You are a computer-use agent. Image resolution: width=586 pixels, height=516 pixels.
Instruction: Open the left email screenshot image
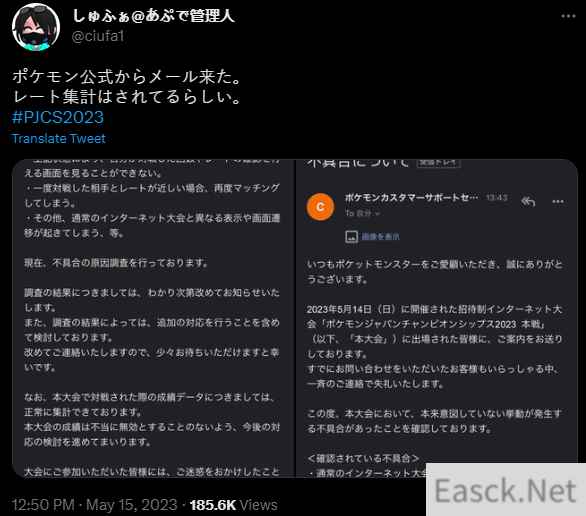coord(153,318)
